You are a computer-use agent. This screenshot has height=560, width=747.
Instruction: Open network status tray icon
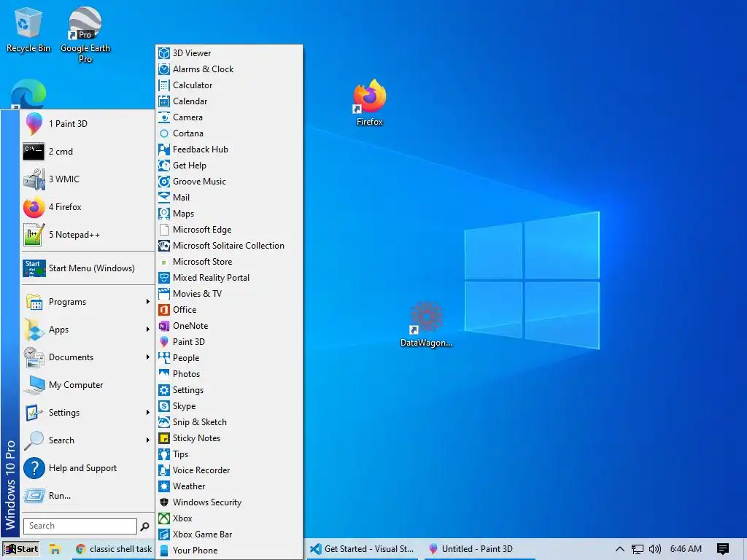pos(637,549)
